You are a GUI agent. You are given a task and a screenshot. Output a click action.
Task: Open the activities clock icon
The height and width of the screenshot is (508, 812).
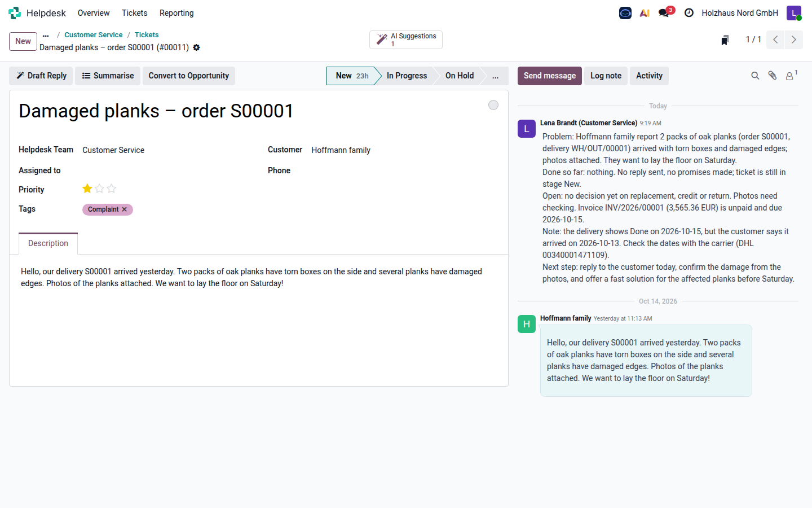[x=689, y=12]
